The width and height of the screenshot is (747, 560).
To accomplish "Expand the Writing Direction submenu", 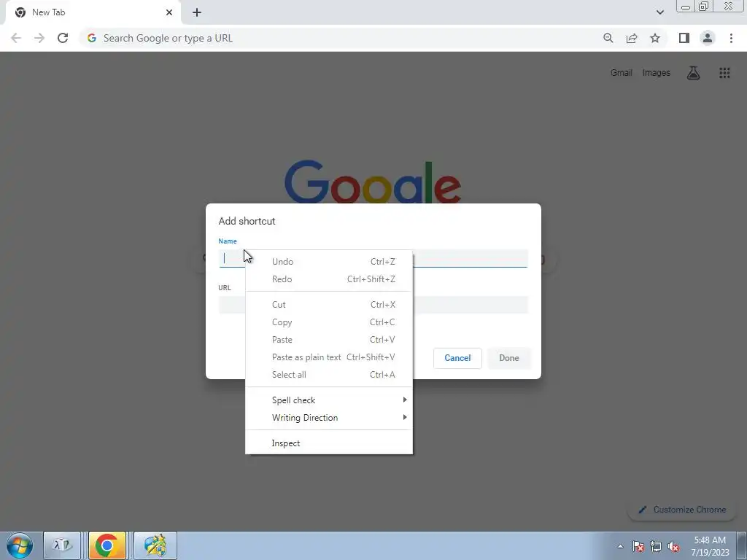I will [329, 418].
